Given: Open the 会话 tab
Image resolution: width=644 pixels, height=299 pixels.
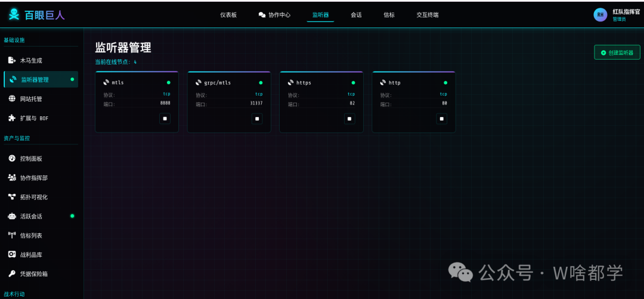Looking at the screenshot, I should 356,15.
